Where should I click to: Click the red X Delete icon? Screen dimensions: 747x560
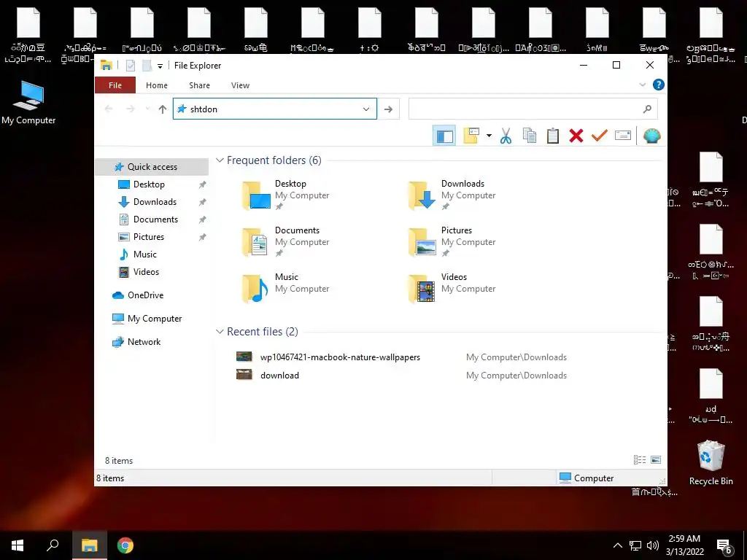[576, 136]
